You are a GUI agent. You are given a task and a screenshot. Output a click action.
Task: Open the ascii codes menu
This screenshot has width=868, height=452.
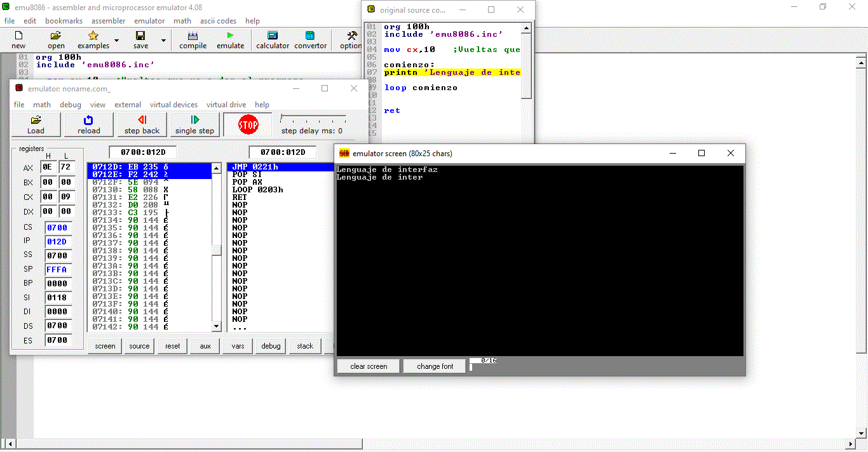click(x=218, y=21)
